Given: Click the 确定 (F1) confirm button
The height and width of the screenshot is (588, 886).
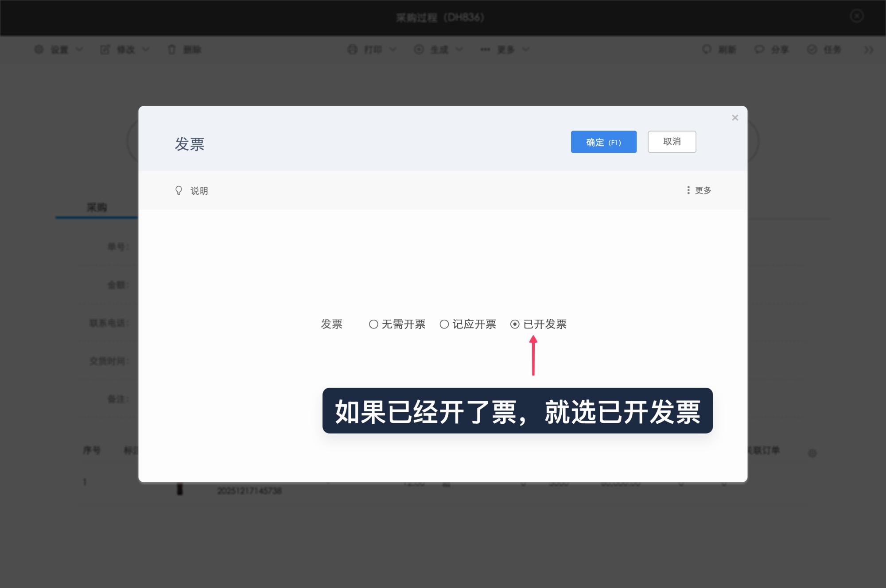Looking at the screenshot, I should (604, 142).
